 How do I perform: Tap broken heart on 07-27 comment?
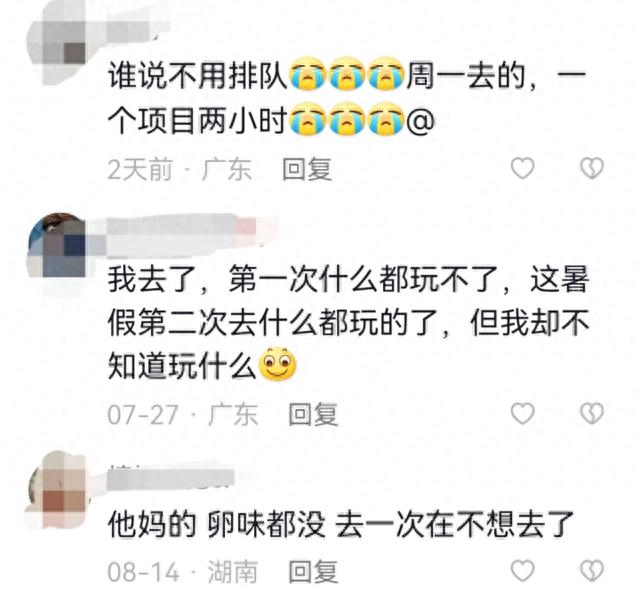tap(592, 413)
